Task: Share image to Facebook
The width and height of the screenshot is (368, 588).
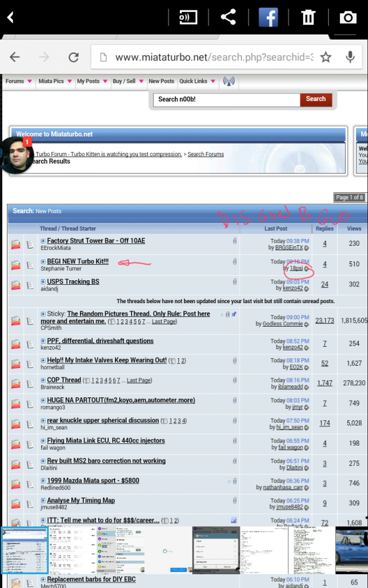Action: point(268,17)
